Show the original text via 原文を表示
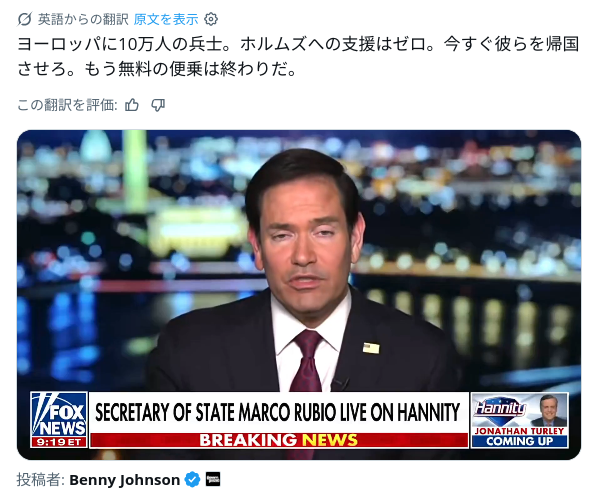The image size is (598, 496). [166, 19]
